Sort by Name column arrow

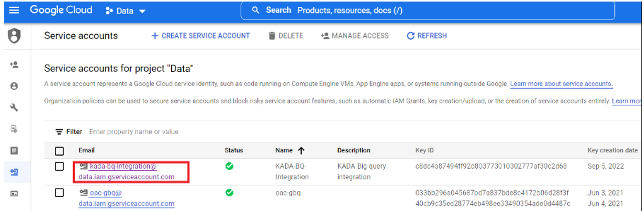(x=301, y=150)
